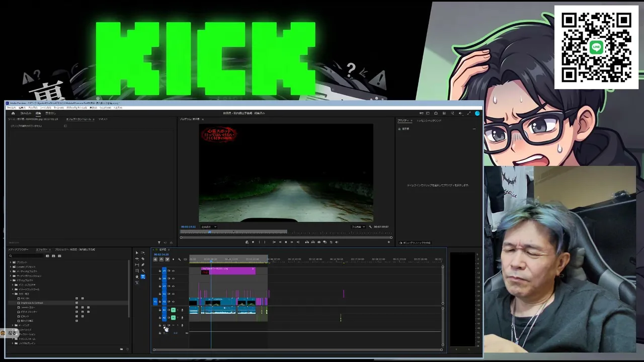Select the Hand tool
Viewport: 644px width, 362px height.
click(137, 277)
